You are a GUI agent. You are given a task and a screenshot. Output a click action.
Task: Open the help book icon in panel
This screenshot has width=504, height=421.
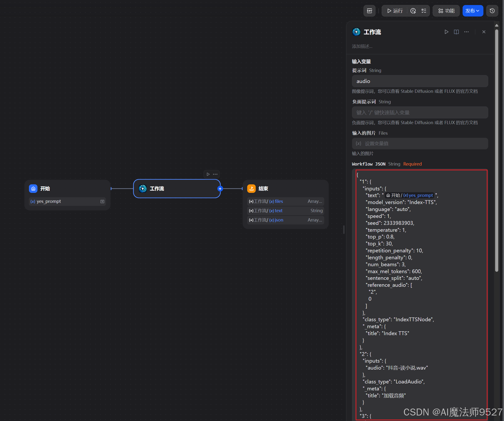click(456, 32)
